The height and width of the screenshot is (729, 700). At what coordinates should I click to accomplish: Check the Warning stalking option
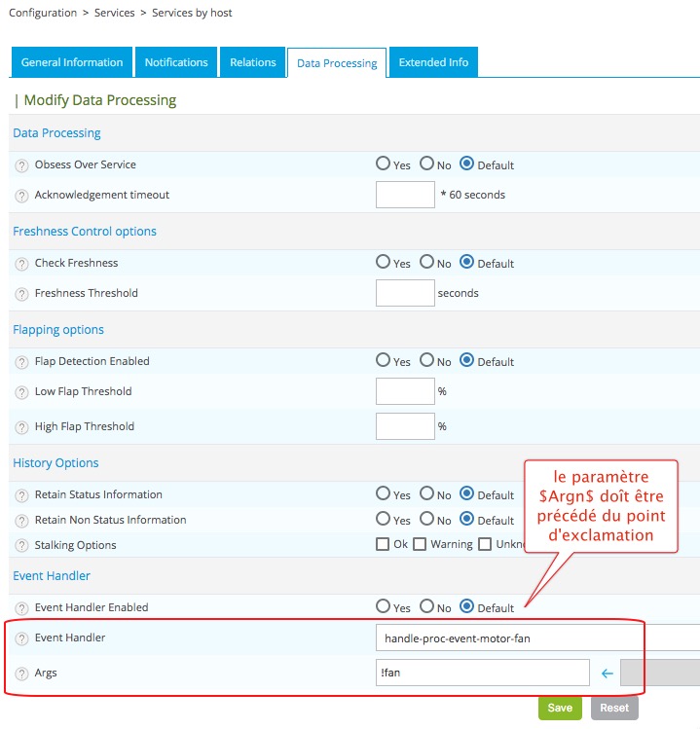pos(420,544)
